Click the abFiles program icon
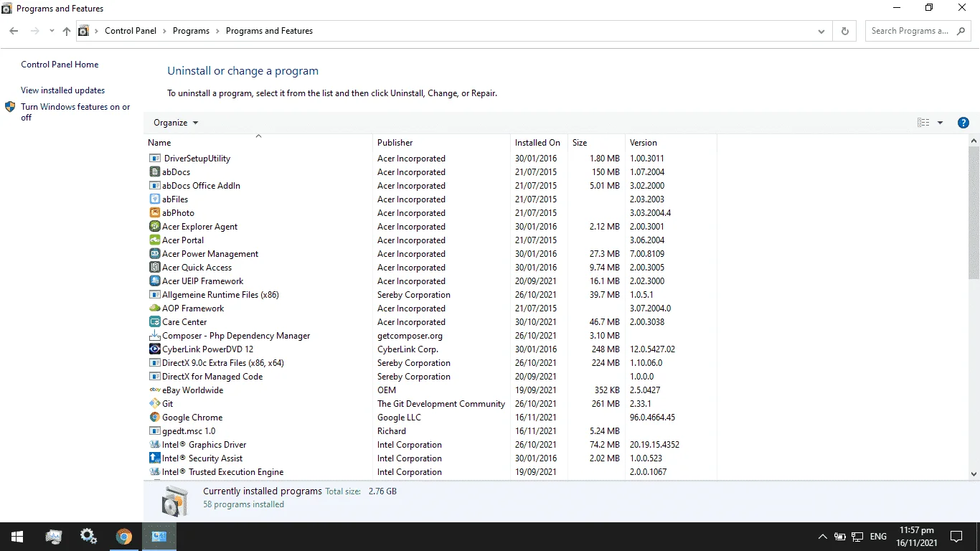This screenshot has width=980, height=551. tap(154, 199)
